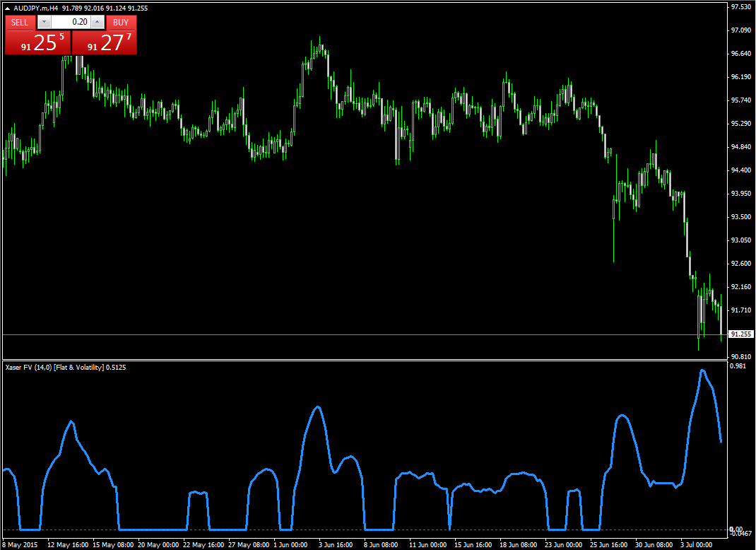Select the horizontal bid price line
Image resolution: width=756 pixels, height=550 pixels.
pos(353,334)
